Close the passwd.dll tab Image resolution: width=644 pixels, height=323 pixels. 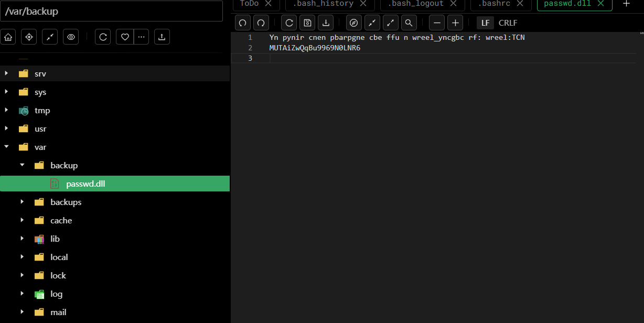pyautogui.click(x=601, y=3)
